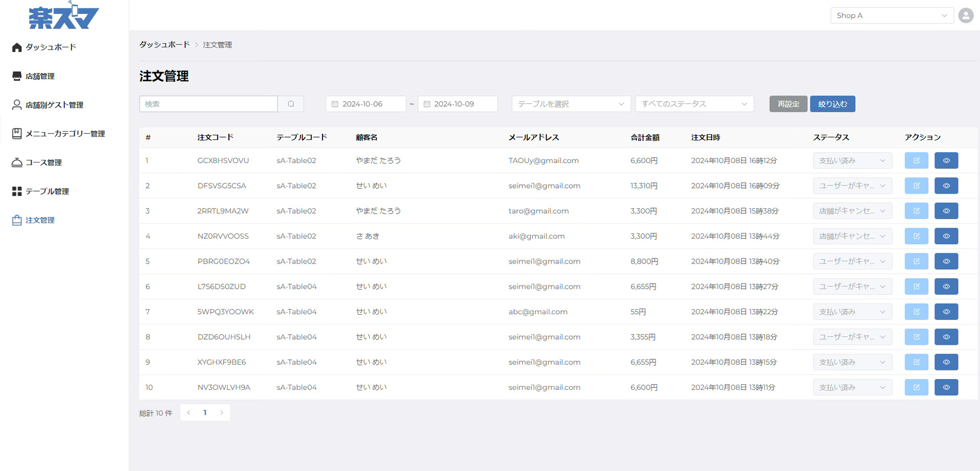The image size is (980, 471).
Task: Click the calendar icon in start date field
Action: point(335,104)
